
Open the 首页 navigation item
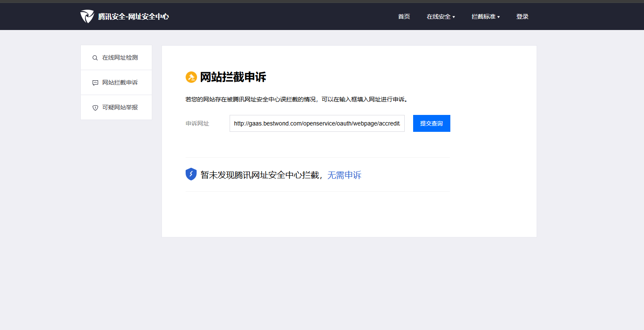(x=404, y=16)
